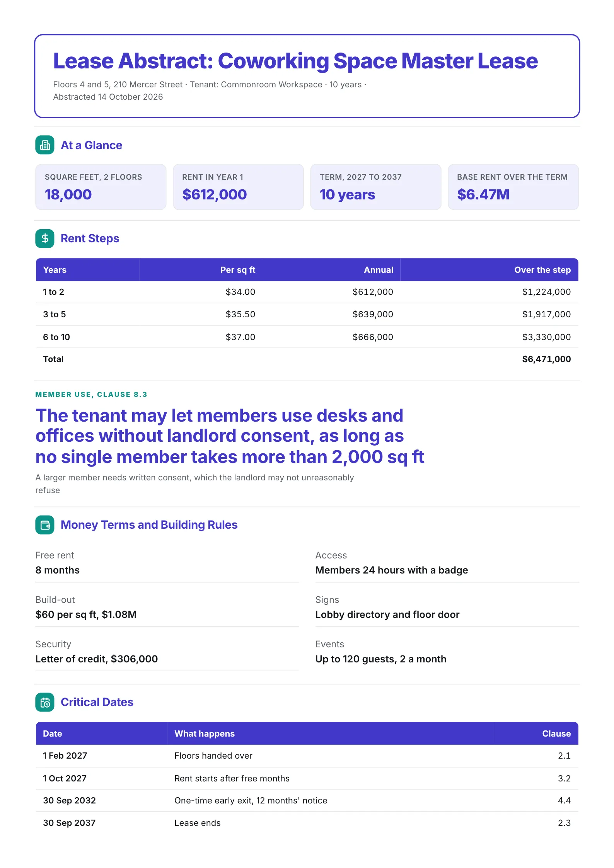Click the '$1,224,000' over-the-step cell
The width and height of the screenshot is (614, 868).
[546, 292]
